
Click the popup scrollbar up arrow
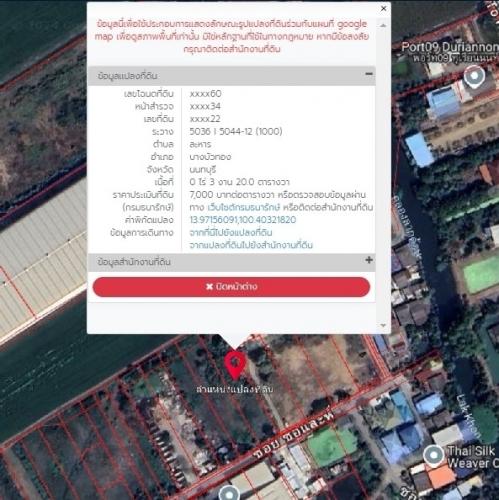point(383,25)
